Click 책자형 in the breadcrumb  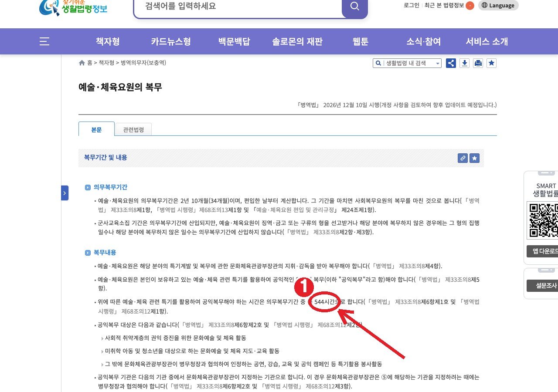point(106,63)
